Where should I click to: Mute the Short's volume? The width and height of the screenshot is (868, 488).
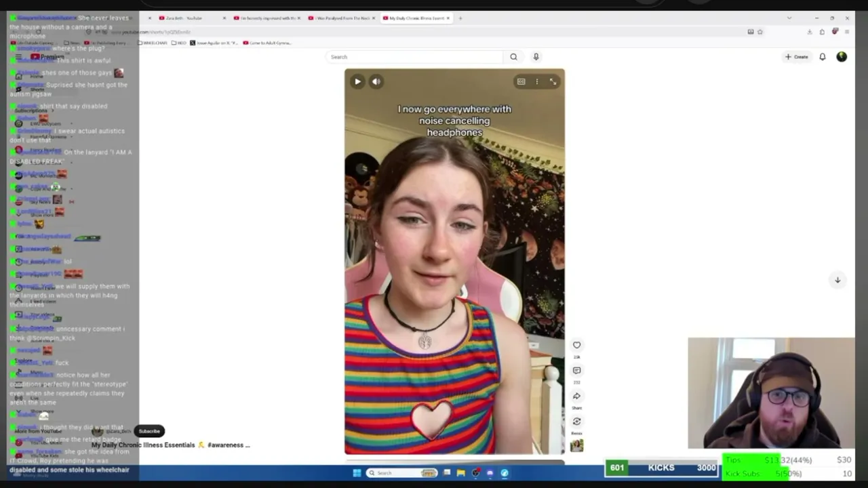point(376,81)
